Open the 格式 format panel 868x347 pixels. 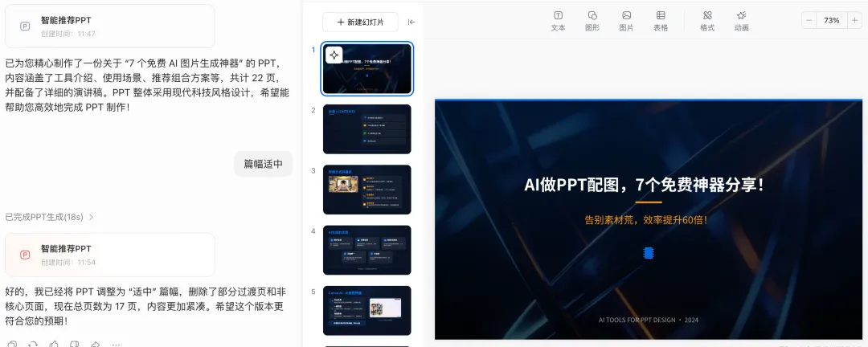(x=707, y=21)
